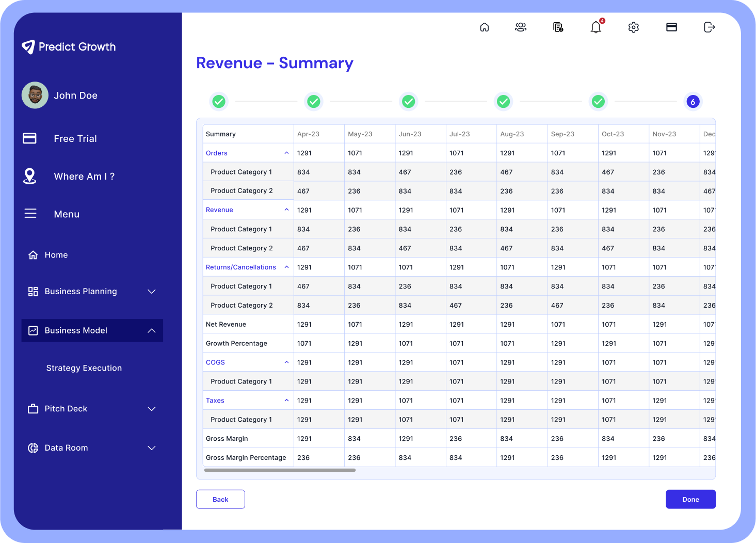Viewport: 756px width, 543px height.
Task: Click the document report icon in header
Action: pyautogui.click(x=558, y=27)
